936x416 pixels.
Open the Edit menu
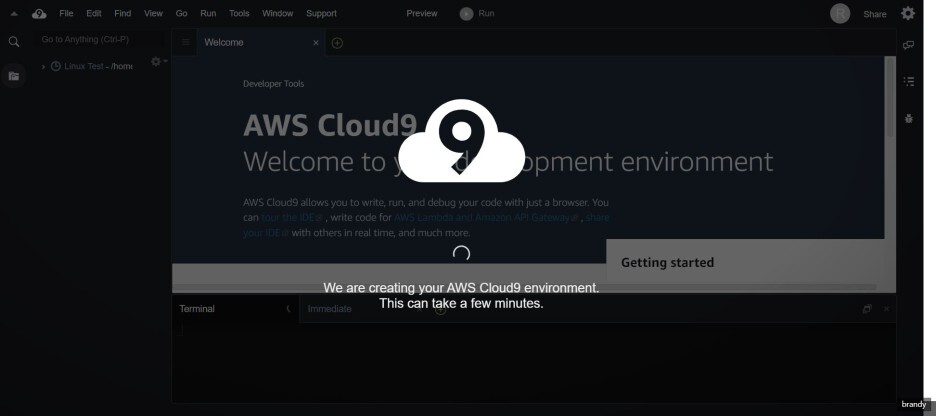coord(94,13)
